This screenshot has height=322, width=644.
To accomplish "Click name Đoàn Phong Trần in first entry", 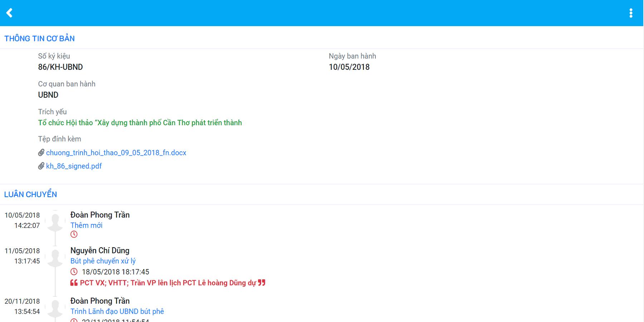I will pos(100,215).
